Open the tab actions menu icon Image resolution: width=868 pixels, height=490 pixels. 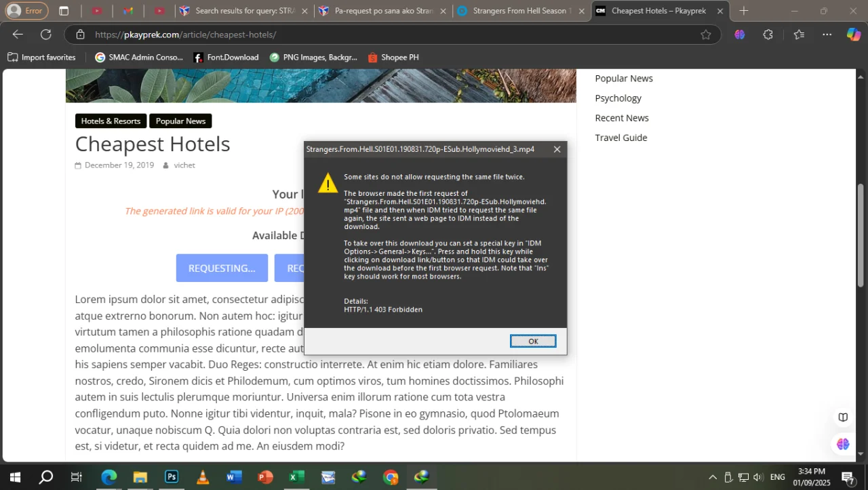point(64,11)
